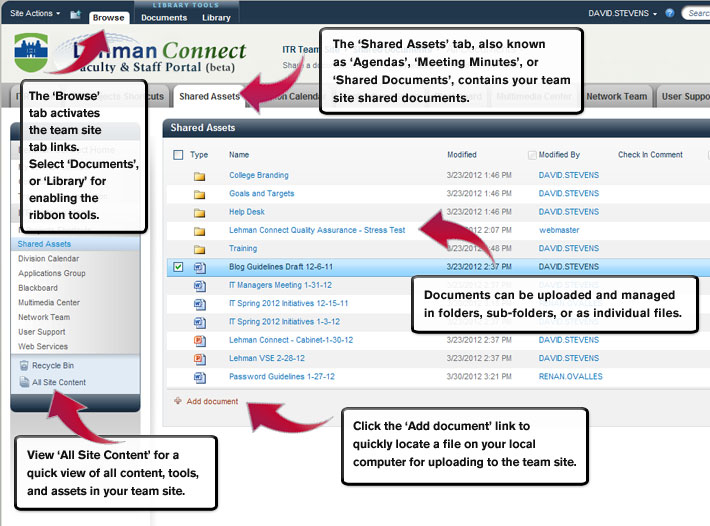Click PowerPoint icon for Lehman Connect Cabinet
The width and height of the screenshot is (710, 526).
[x=200, y=340]
